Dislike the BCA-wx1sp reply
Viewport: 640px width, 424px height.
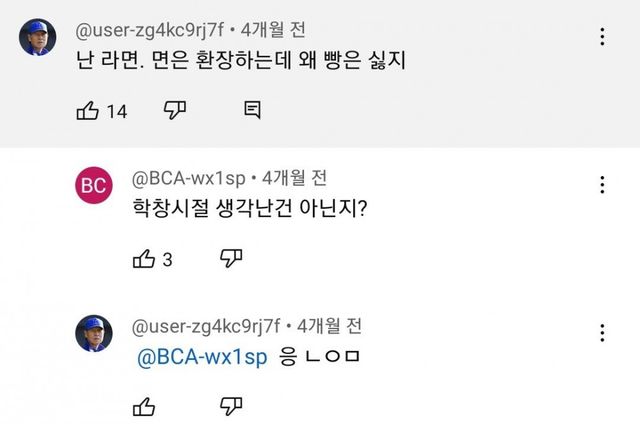point(231,259)
